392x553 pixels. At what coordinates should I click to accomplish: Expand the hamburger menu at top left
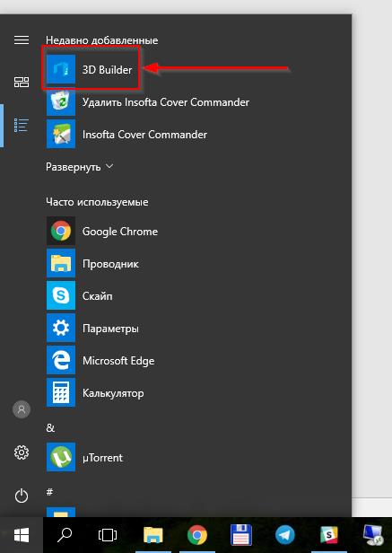tap(22, 39)
